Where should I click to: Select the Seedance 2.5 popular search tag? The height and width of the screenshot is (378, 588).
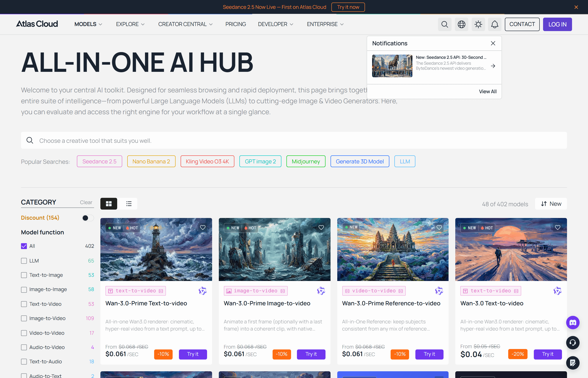[x=99, y=161]
